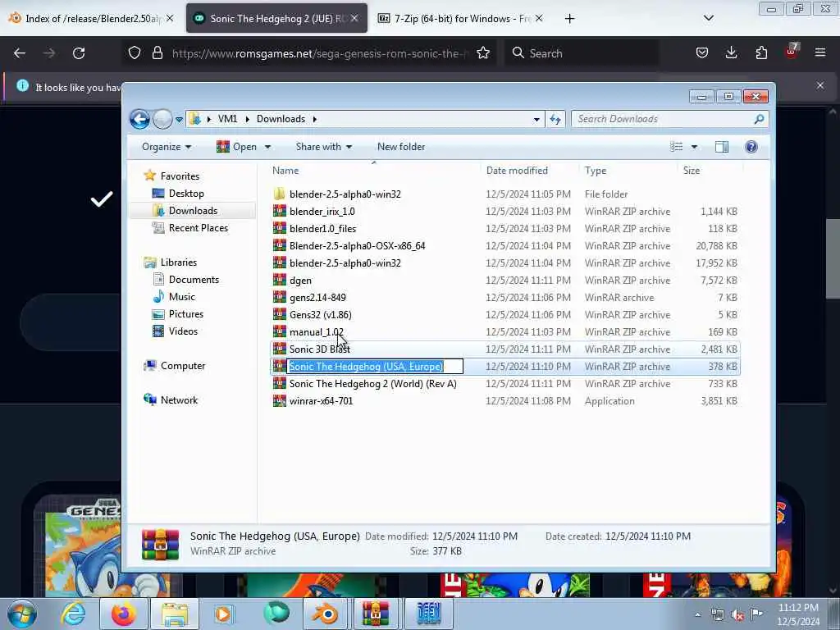Select Computer in navigation pane
Viewport: 840px width, 630px height.
[183, 366]
